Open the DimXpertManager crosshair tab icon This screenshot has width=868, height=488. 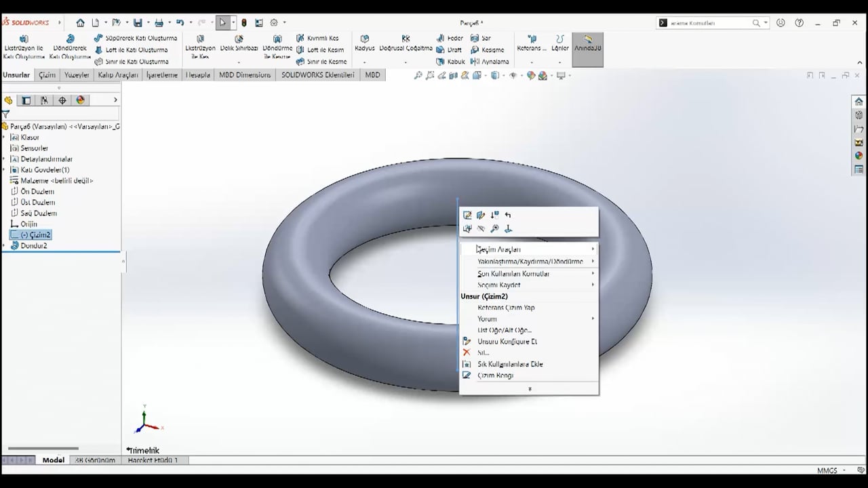pyautogui.click(x=62, y=100)
